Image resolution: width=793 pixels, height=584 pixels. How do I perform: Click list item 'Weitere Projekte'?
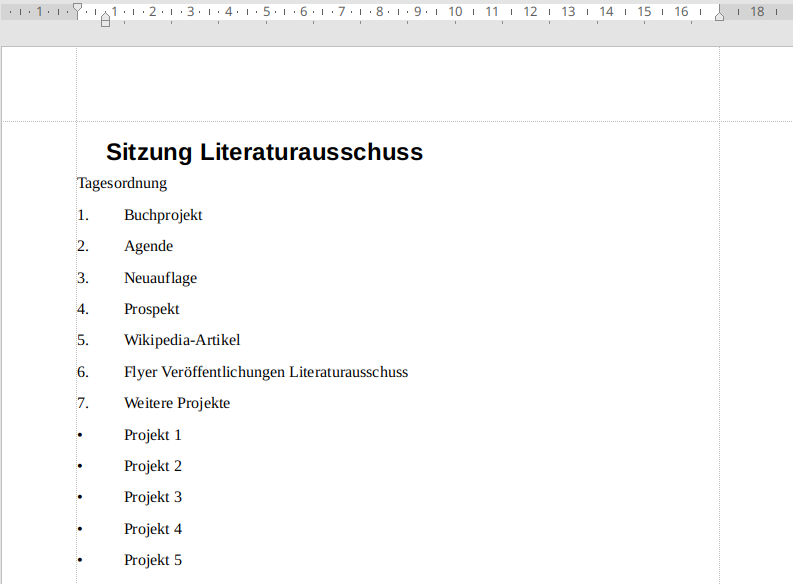(177, 403)
